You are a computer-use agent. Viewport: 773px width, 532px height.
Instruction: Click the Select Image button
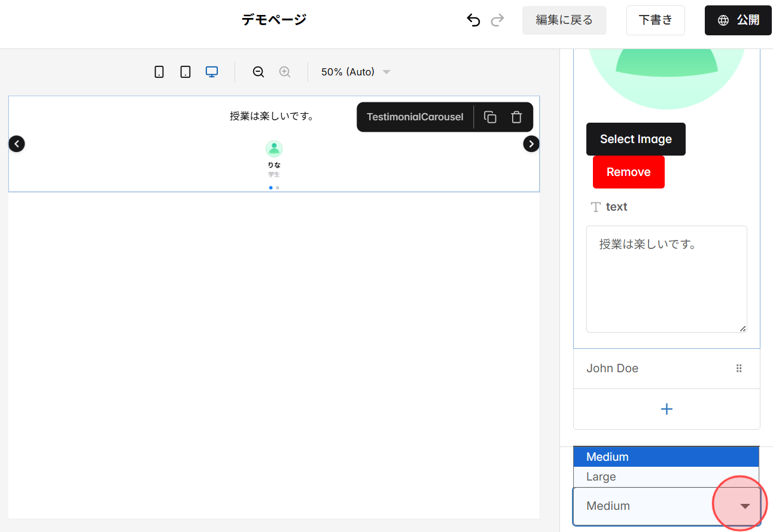coord(635,139)
